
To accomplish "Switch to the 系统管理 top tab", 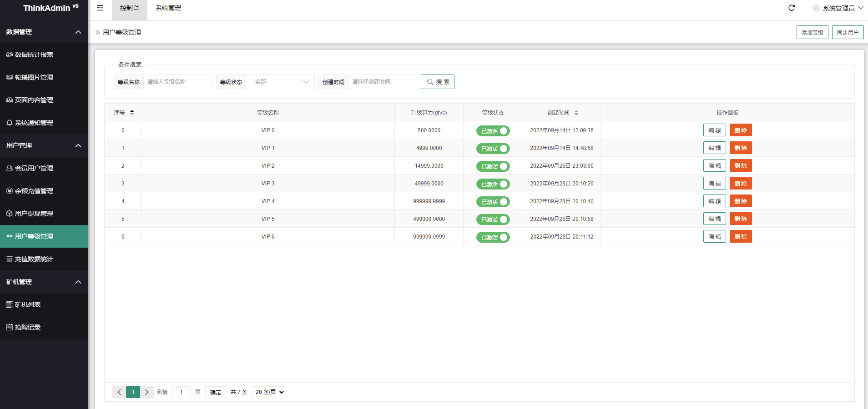I will pos(168,8).
